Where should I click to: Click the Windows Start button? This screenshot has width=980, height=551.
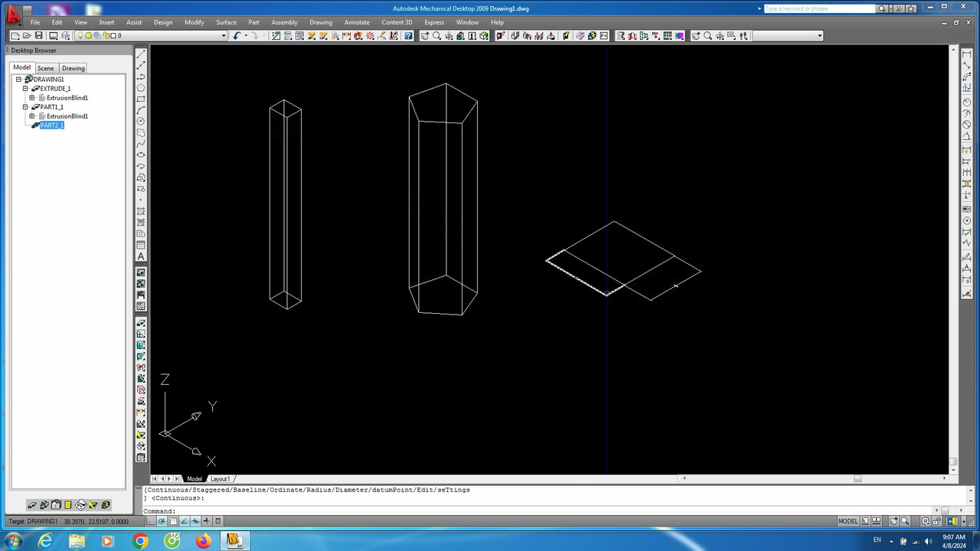(x=13, y=541)
